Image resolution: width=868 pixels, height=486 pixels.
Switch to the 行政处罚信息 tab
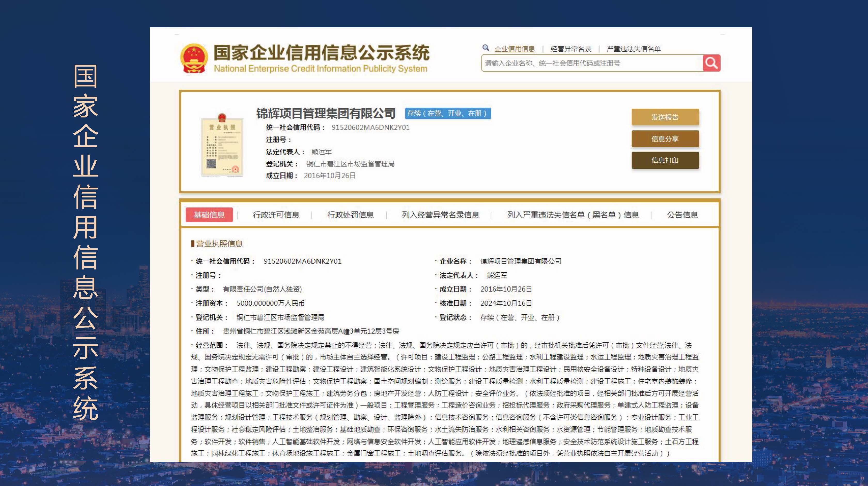[351, 215]
